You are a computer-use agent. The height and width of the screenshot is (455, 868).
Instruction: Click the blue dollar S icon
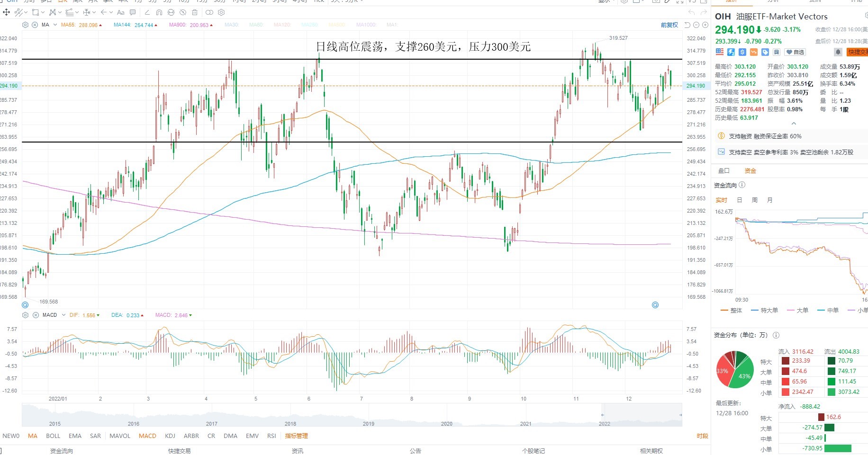(x=742, y=52)
